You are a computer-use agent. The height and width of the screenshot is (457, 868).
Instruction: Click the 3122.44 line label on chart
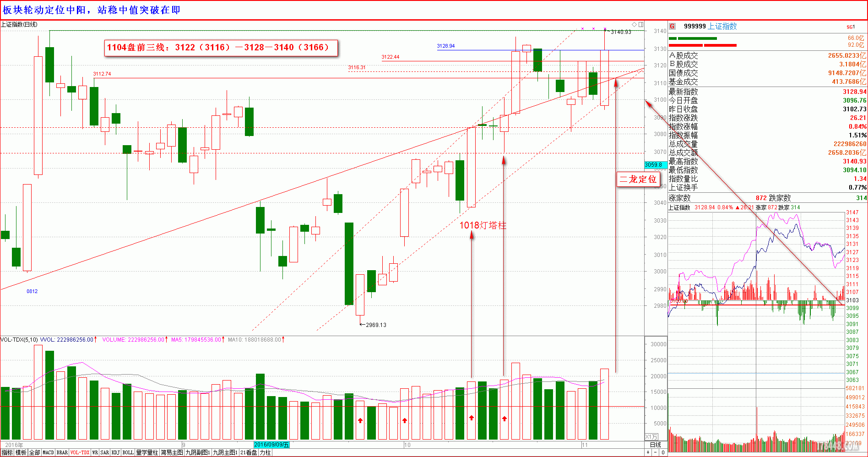(x=390, y=57)
